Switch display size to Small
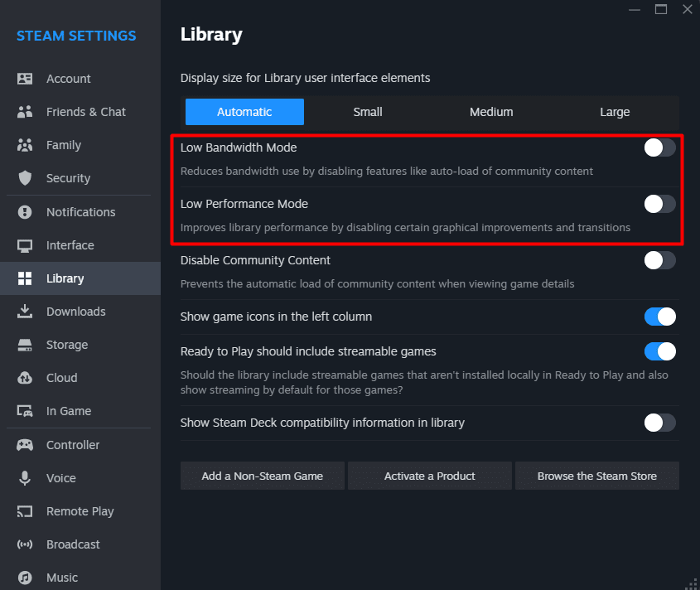 [x=367, y=112]
